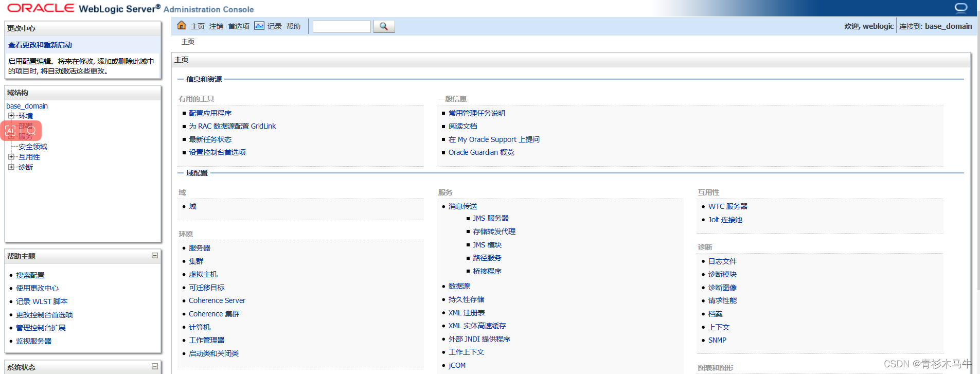Open 首选项 preferences
980x374 pixels.
coord(239,26)
